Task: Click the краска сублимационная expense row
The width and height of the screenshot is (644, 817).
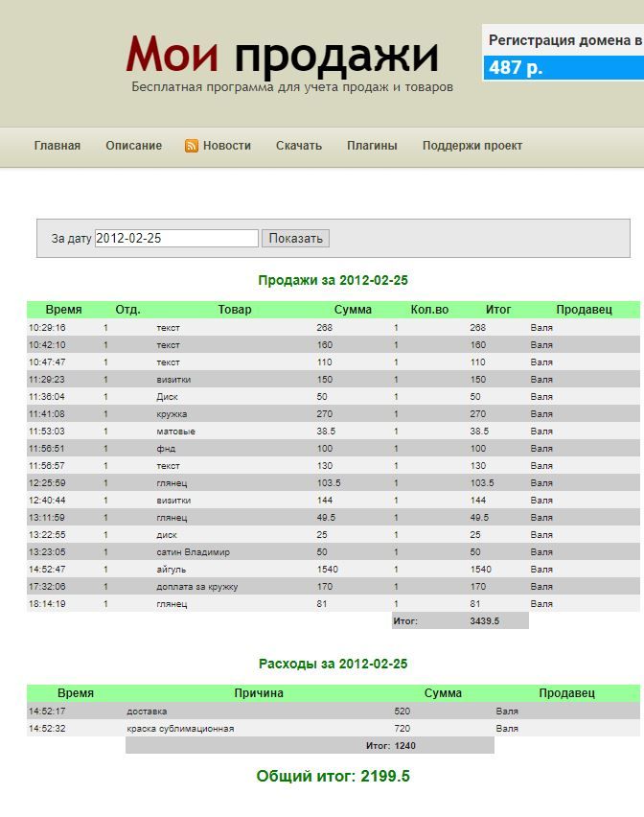Action: click(x=333, y=729)
